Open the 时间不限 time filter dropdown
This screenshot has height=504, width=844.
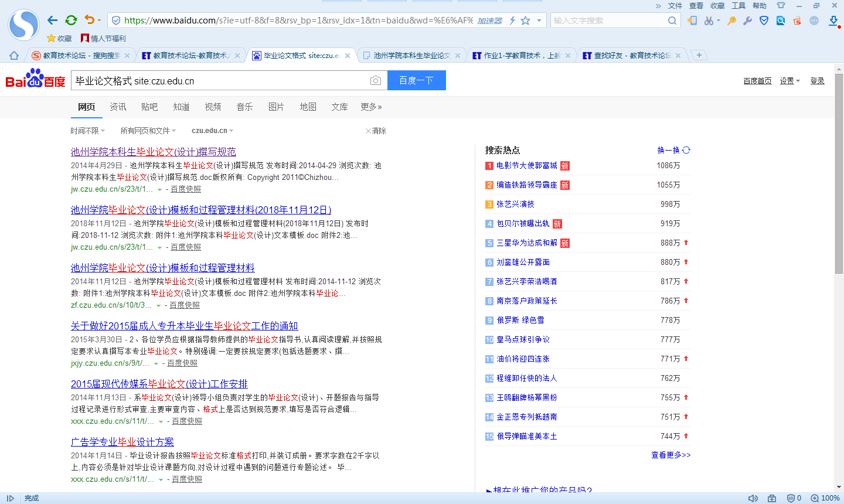pos(88,131)
